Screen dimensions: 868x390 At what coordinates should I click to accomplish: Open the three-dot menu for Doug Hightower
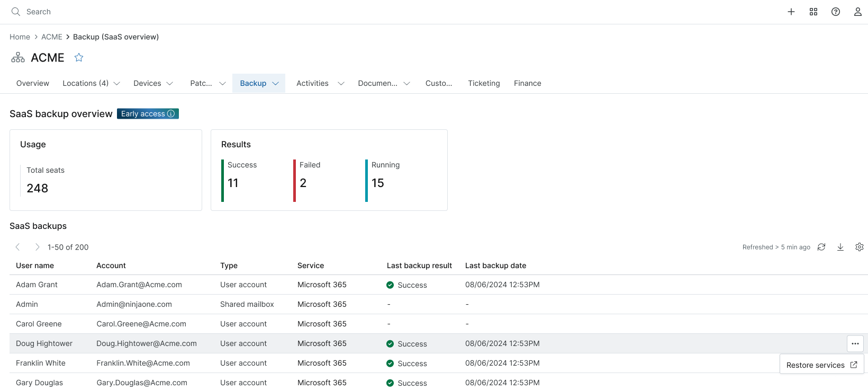855,343
